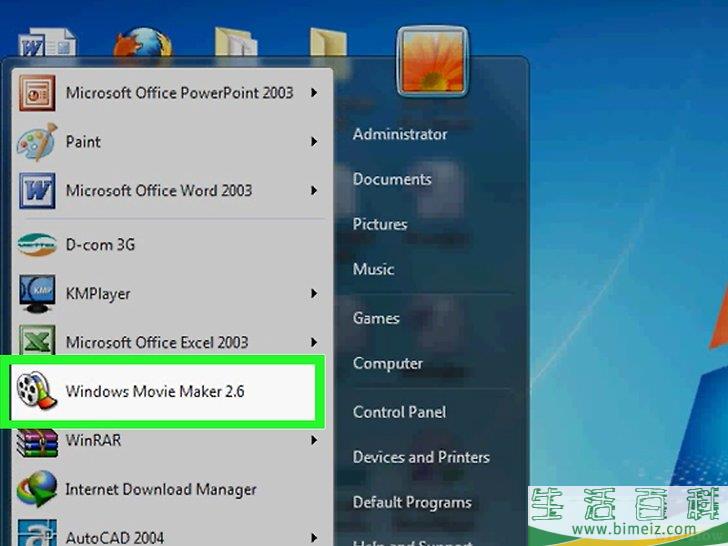Open Control Panel link
The height and width of the screenshot is (546, 728).
point(399,412)
